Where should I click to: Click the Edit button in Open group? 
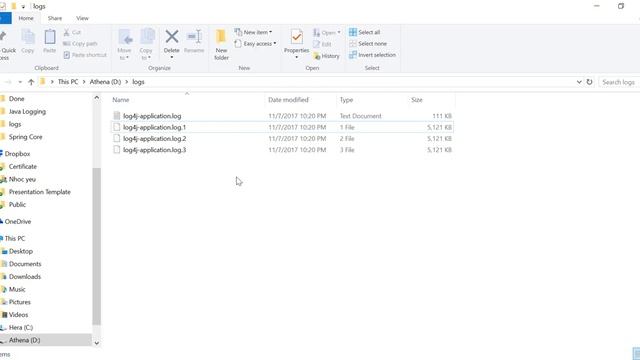click(322, 44)
